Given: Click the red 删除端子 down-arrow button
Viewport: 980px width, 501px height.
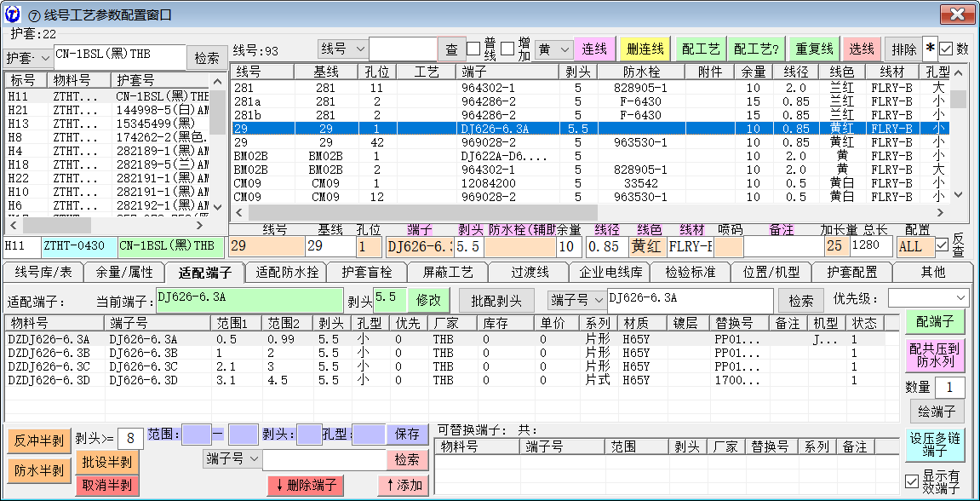Looking at the screenshot, I should pyautogui.click(x=305, y=486).
